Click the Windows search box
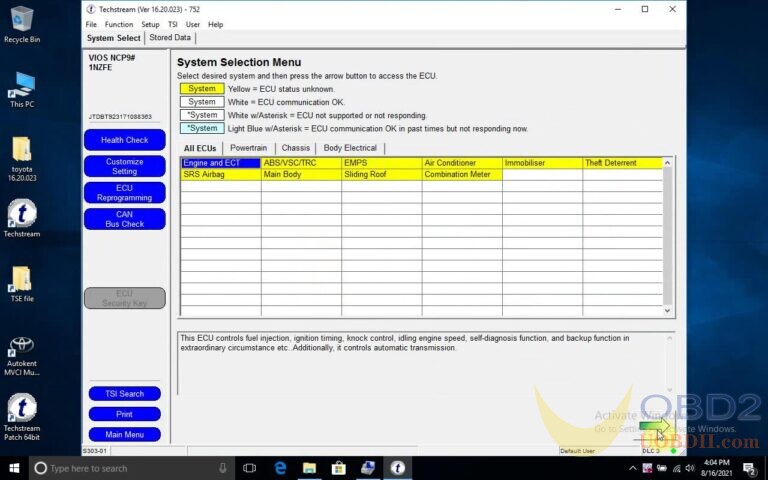Viewport: 768px width, 480px height. tap(132, 468)
